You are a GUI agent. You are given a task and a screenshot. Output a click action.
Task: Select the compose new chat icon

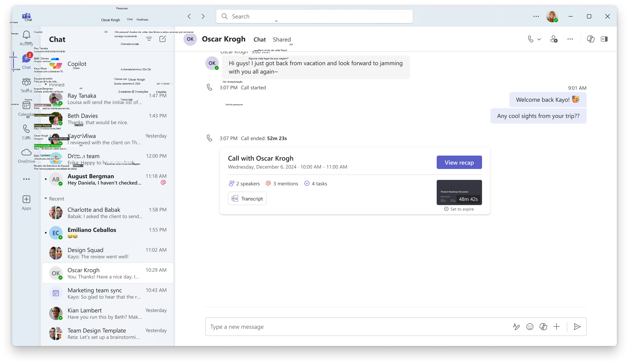pyautogui.click(x=163, y=39)
